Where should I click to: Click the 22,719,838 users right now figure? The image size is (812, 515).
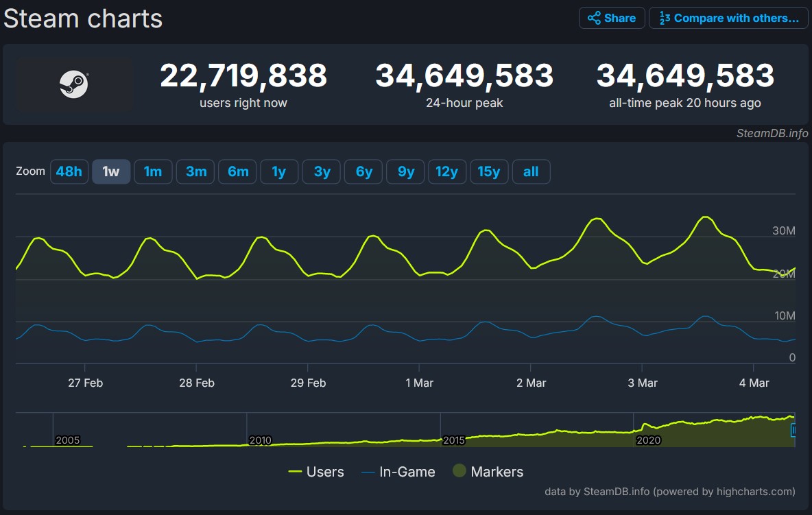[x=243, y=75]
